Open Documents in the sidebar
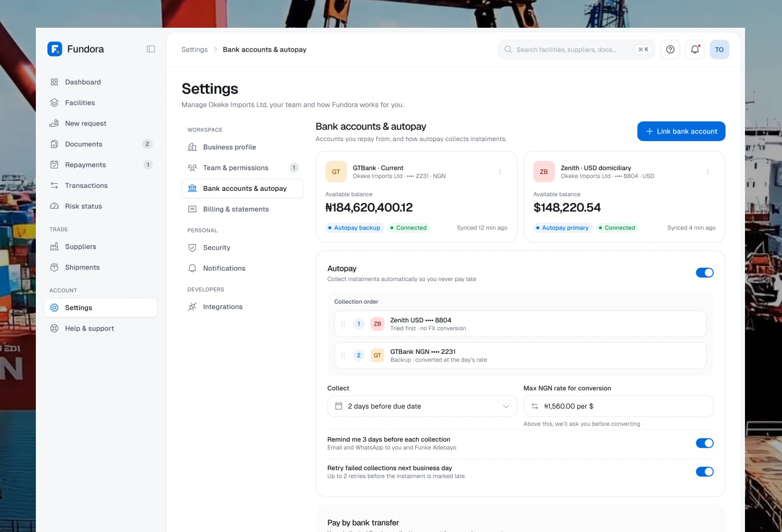This screenshot has width=782, height=532. [x=101, y=145]
